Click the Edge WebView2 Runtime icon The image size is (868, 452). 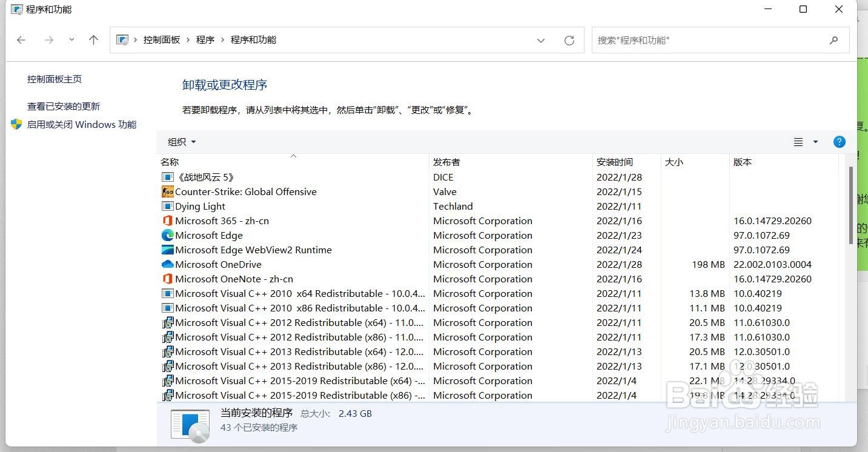coord(168,250)
